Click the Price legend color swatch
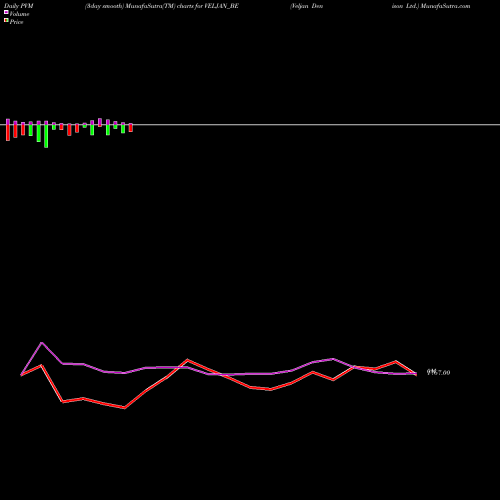 (x=6, y=21)
